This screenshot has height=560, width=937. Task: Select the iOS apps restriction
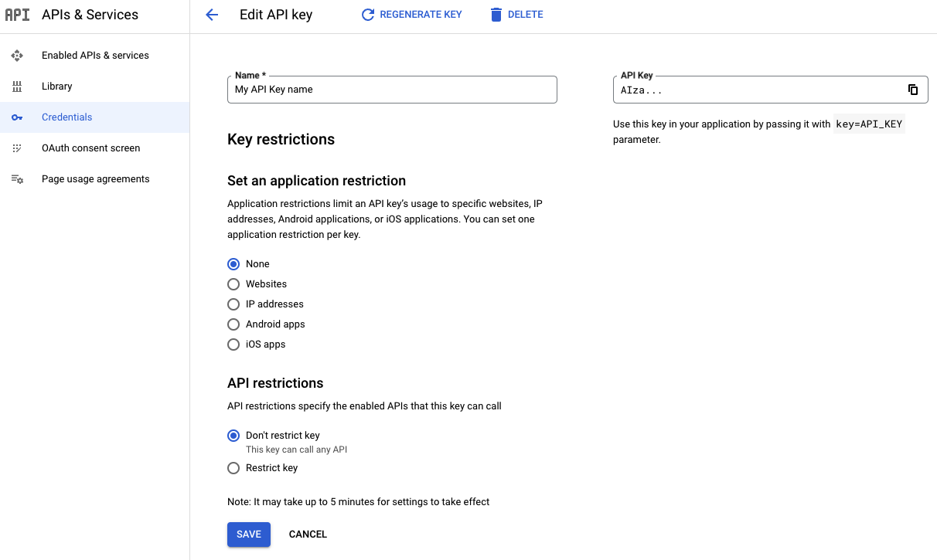coord(233,344)
